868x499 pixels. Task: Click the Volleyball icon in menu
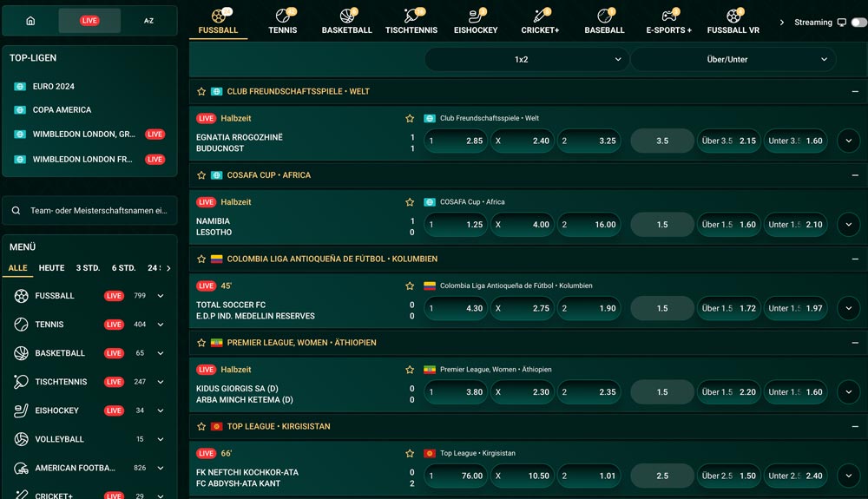tap(21, 439)
